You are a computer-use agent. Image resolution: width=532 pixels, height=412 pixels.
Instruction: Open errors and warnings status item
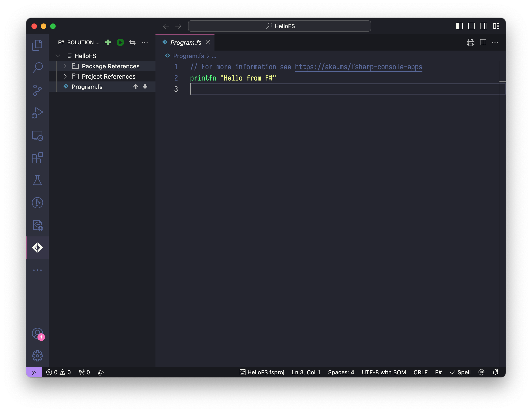pyautogui.click(x=59, y=372)
